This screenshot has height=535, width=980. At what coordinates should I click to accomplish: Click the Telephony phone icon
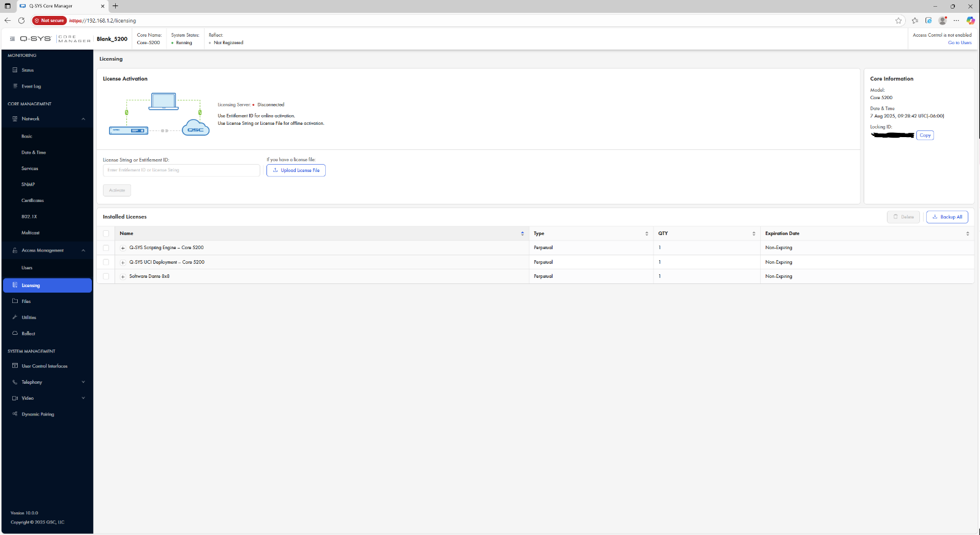coord(15,382)
